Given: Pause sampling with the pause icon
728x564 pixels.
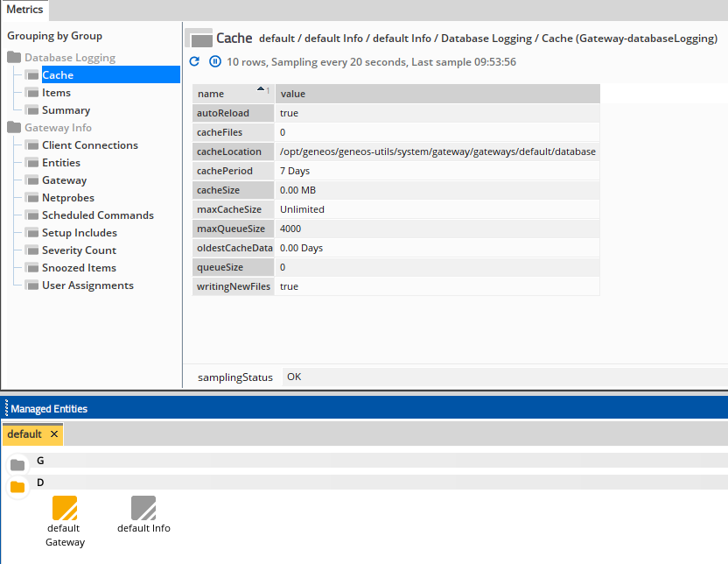Looking at the screenshot, I should coord(215,61).
